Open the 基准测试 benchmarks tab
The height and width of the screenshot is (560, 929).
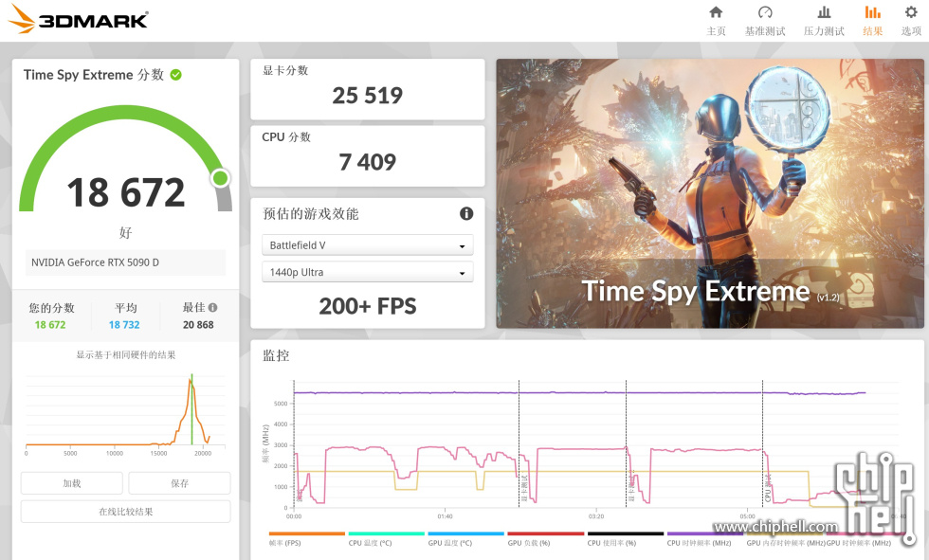[765, 21]
